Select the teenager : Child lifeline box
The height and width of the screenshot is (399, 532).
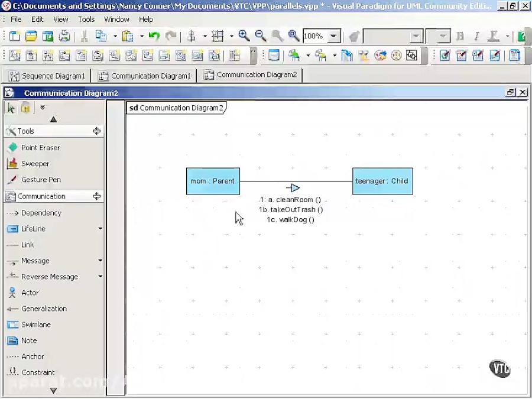tap(382, 181)
